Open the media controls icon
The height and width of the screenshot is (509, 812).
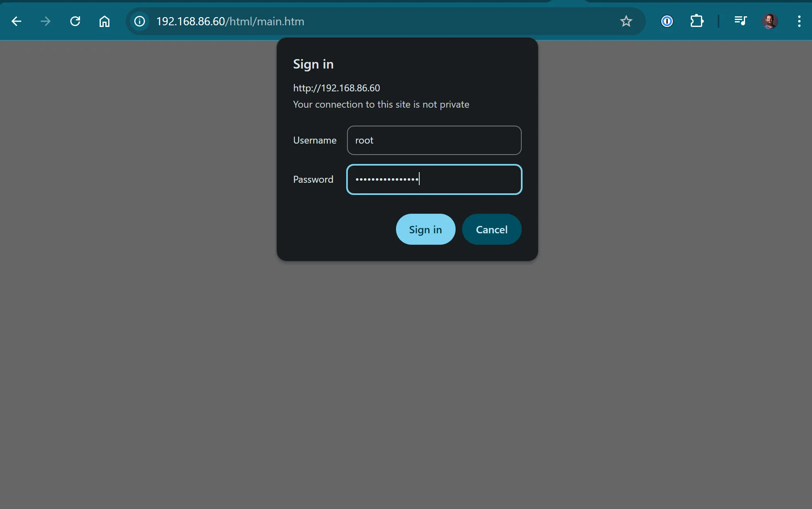pos(741,21)
